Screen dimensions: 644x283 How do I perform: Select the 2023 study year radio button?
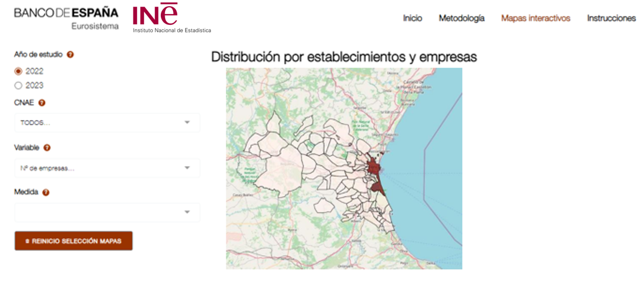click(x=18, y=86)
